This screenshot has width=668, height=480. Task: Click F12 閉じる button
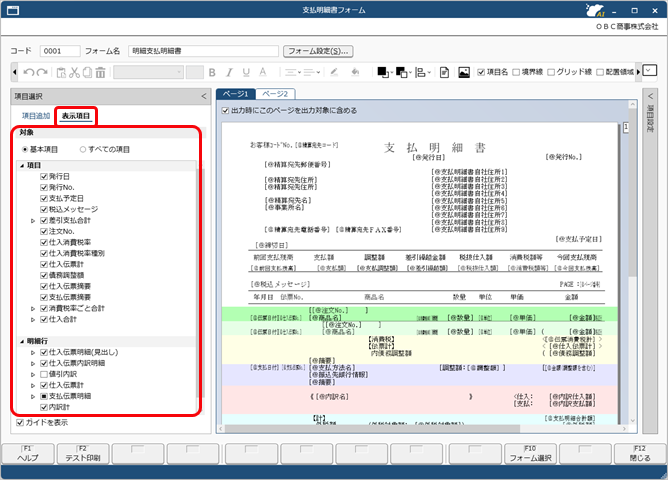[x=640, y=454]
